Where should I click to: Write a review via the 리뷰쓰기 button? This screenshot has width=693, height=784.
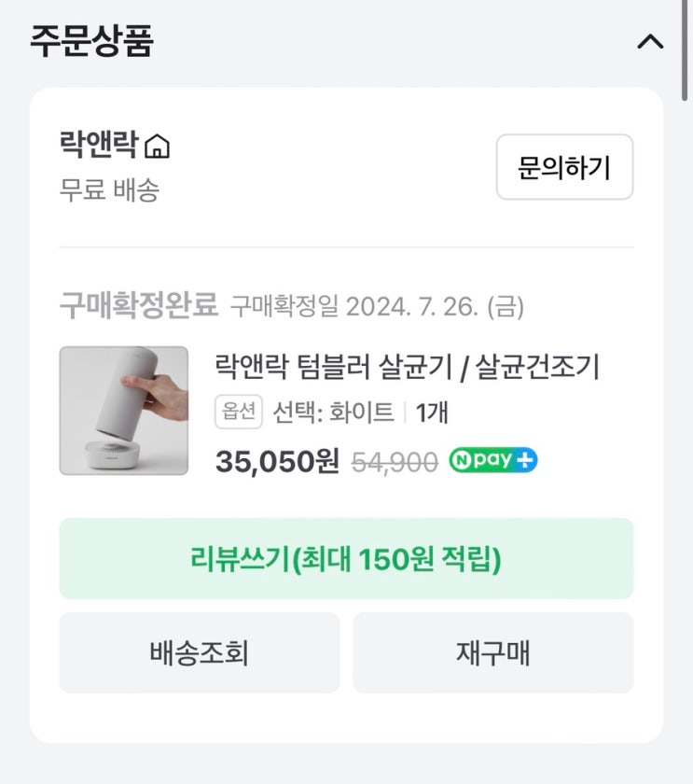[x=346, y=559]
